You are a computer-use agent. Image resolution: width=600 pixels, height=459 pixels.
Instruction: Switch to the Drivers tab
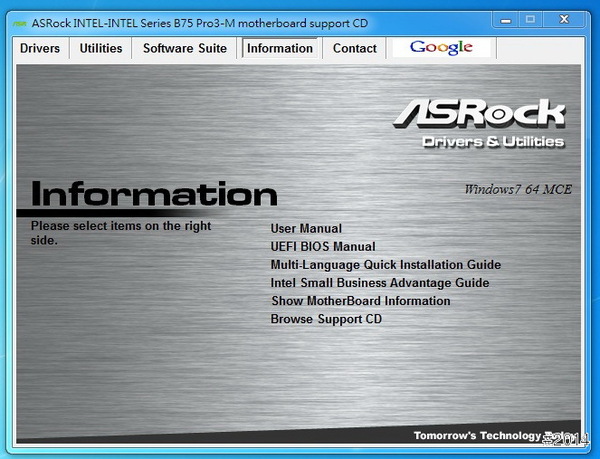[x=40, y=48]
